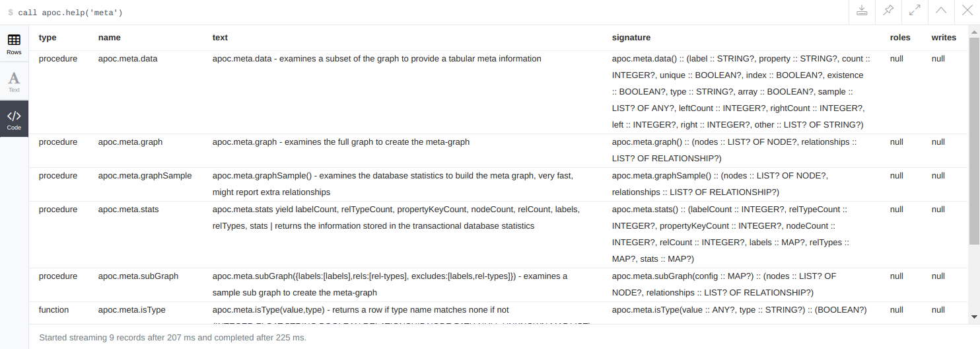Click the query text call apoc.help('meta')
Screen dimensions: 980x349
tap(70, 13)
